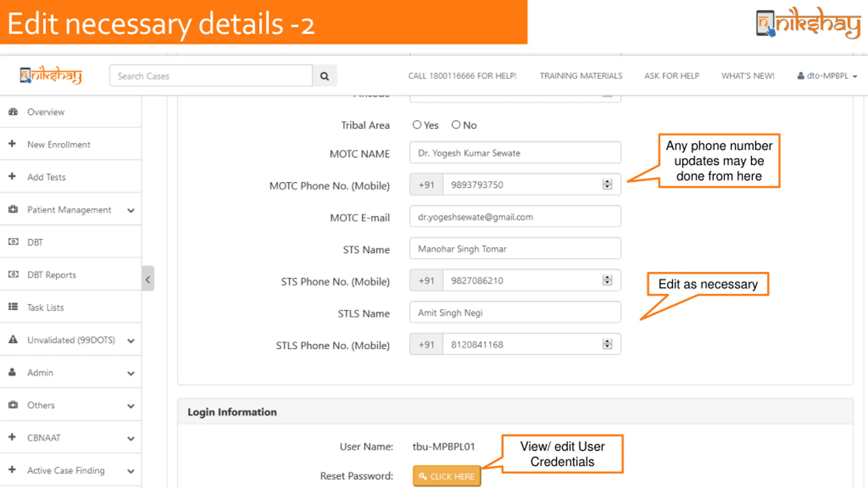The image size is (868, 488).
Task: Open the WHAT'S NEW! link
Action: pos(748,76)
